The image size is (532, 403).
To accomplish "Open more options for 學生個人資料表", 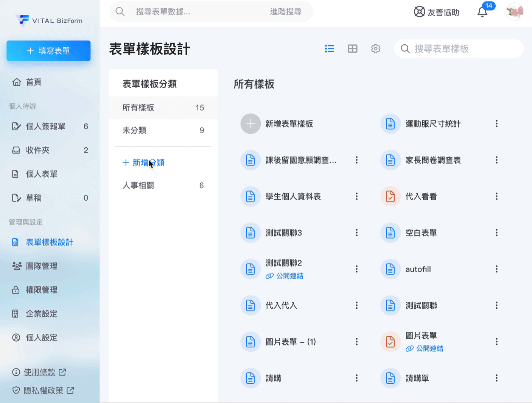I will (x=356, y=197).
